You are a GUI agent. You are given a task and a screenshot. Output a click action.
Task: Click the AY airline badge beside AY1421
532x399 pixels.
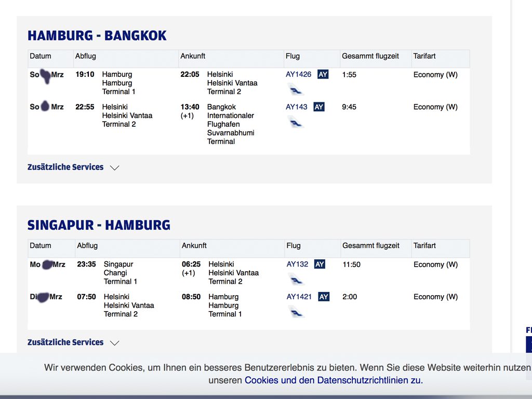point(324,297)
